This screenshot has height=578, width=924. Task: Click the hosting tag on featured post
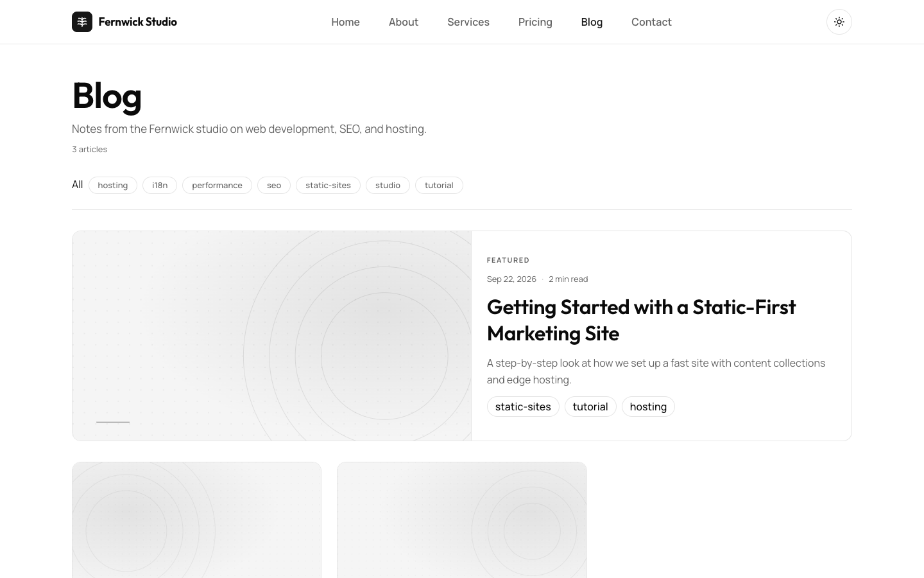648,407
